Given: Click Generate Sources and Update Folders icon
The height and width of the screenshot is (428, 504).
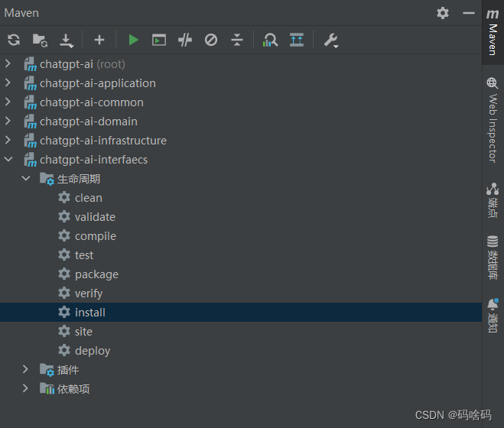Looking at the screenshot, I should tap(40, 41).
